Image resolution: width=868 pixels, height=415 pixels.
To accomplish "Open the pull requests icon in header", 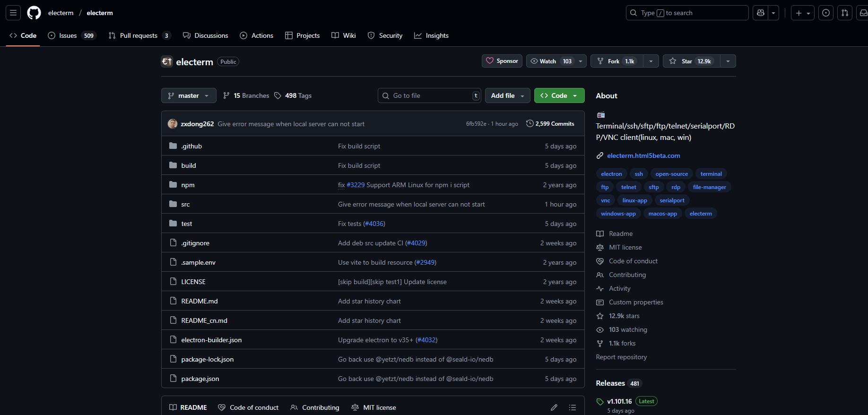I will pos(845,13).
